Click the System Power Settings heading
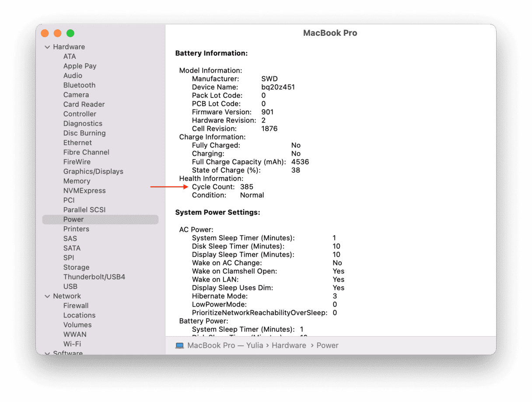Viewport: 532px width, 402px height. [x=218, y=213]
